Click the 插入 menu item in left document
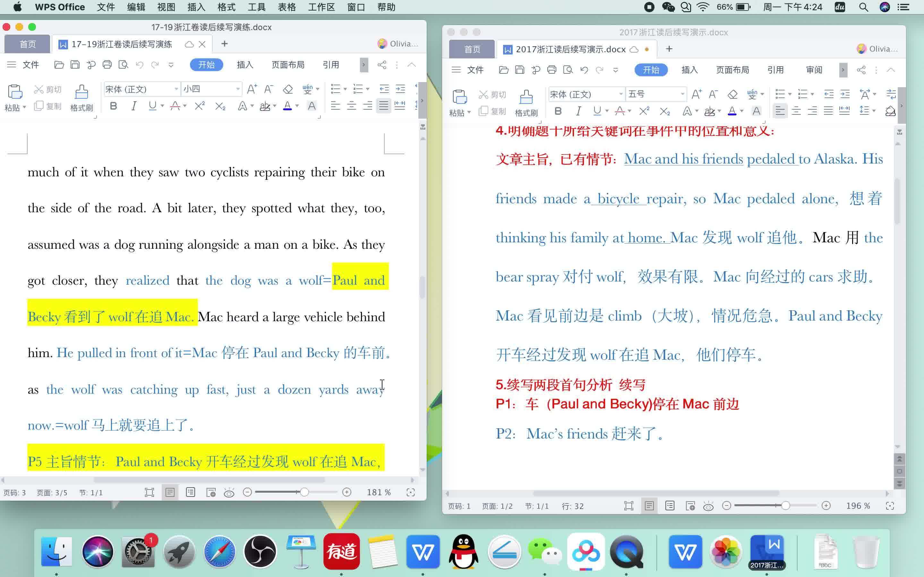 pyautogui.click(x=245, y=65)
